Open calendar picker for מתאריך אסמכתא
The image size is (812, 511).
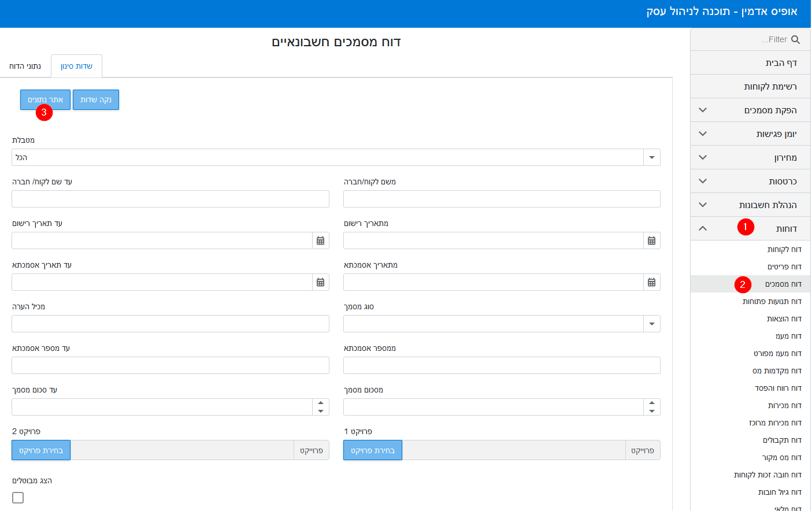pyautogui.click(x=651, y=282)
